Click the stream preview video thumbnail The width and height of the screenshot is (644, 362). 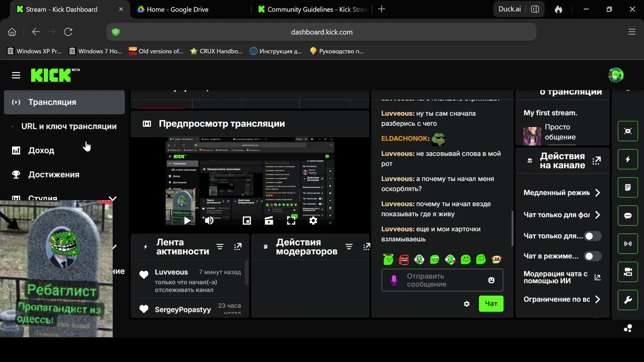pos(250,181)
